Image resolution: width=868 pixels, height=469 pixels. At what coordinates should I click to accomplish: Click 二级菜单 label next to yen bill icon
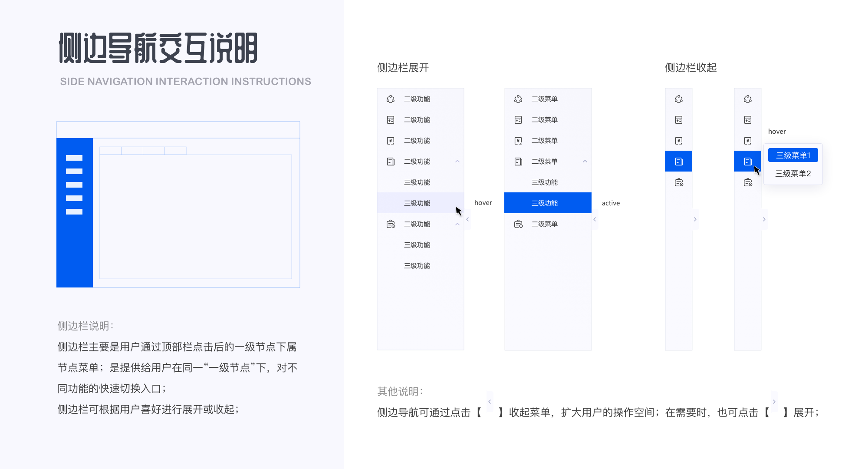pos(545,141)
